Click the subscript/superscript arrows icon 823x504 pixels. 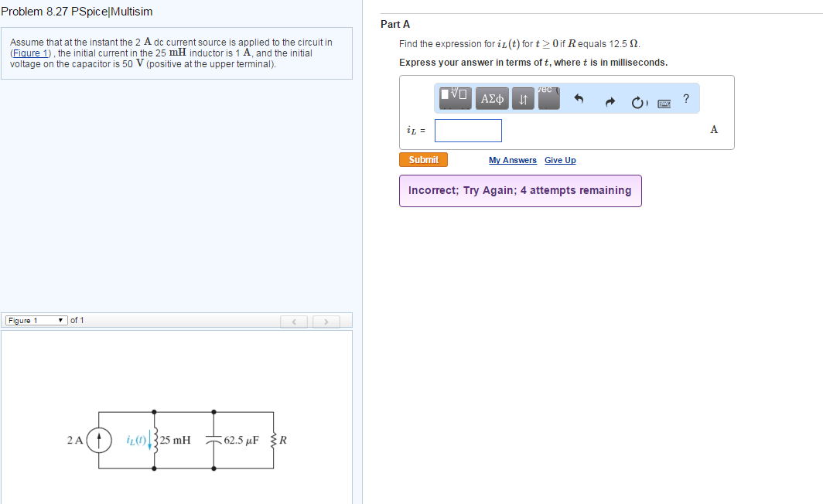tap(522, 98)
